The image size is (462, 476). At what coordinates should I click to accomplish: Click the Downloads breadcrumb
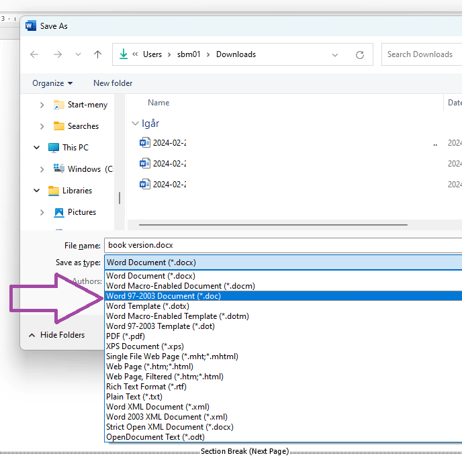(236, 54)
